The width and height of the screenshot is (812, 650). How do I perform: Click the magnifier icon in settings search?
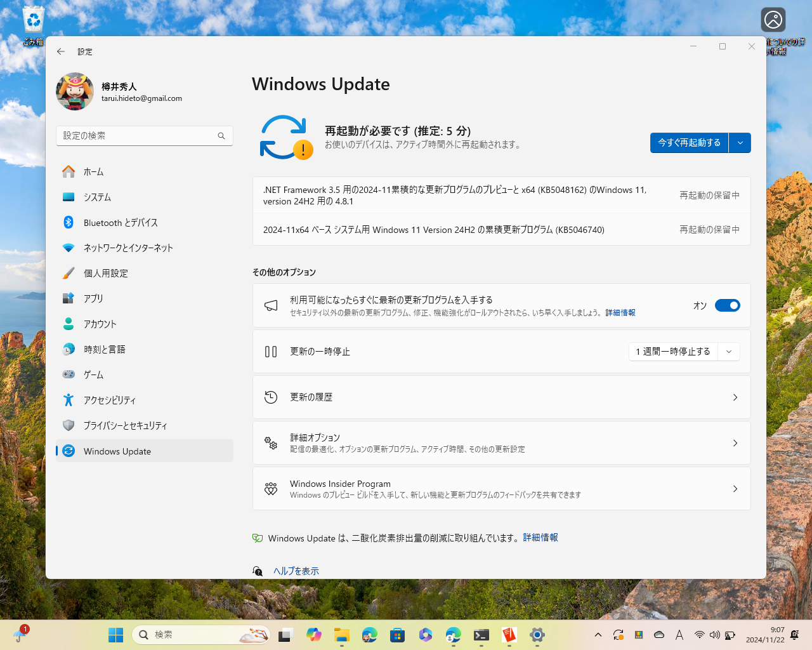(x=221, y=136)
